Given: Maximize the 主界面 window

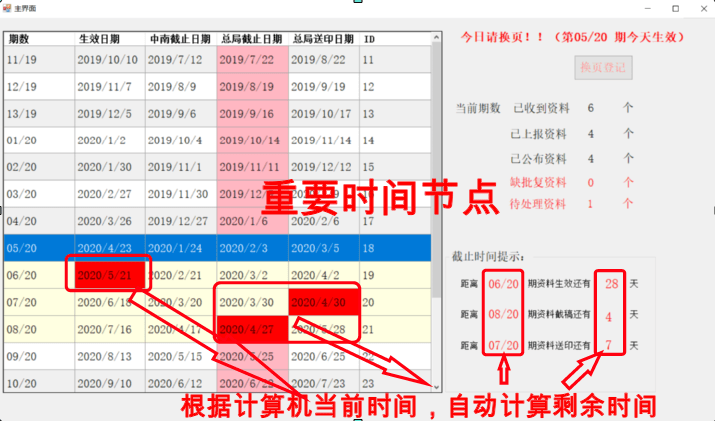Looking at the screenshot, I should tap(675, 8).
